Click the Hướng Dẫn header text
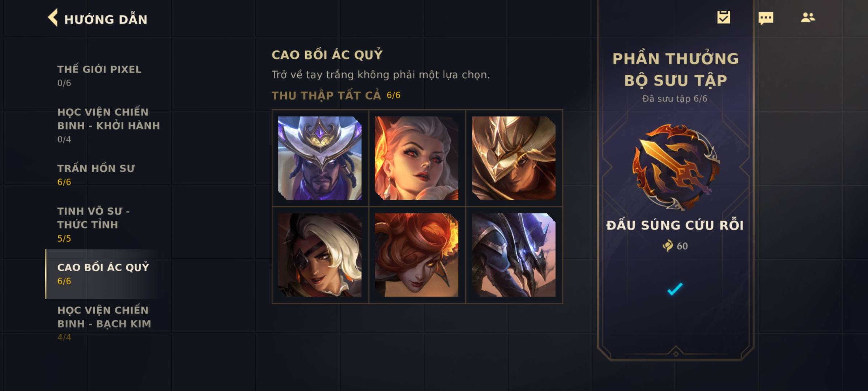This screenshot has width=868, height=391. (x=106, y=19)
